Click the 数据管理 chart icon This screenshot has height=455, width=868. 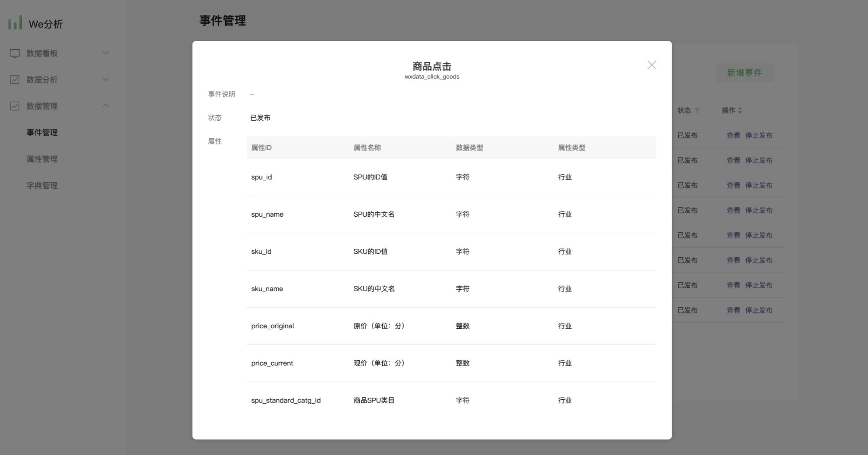(15, 106)
